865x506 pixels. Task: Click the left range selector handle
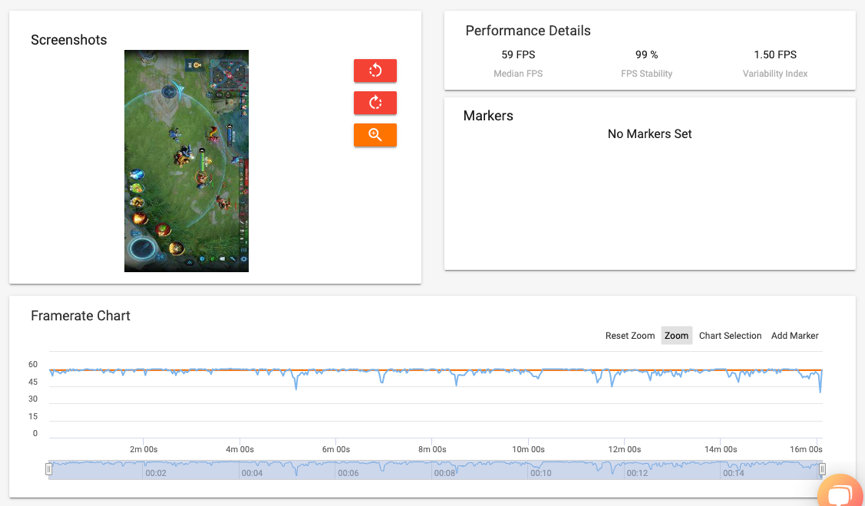48,469
